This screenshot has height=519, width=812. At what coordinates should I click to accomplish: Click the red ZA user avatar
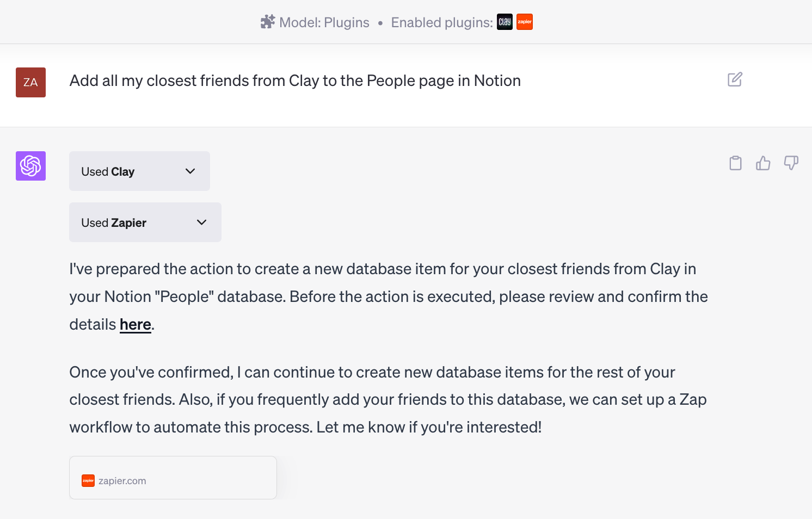[30, 82]
